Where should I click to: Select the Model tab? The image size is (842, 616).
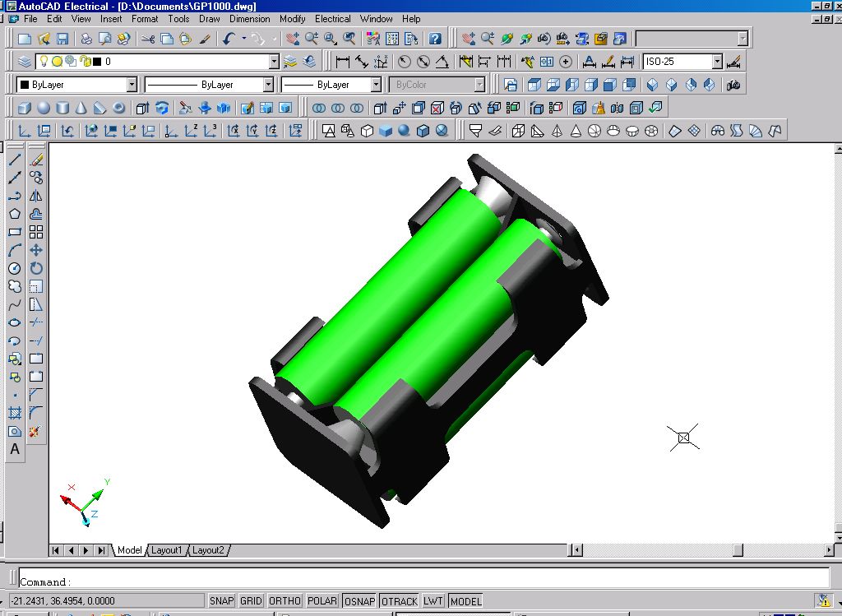tap(129, 550)
